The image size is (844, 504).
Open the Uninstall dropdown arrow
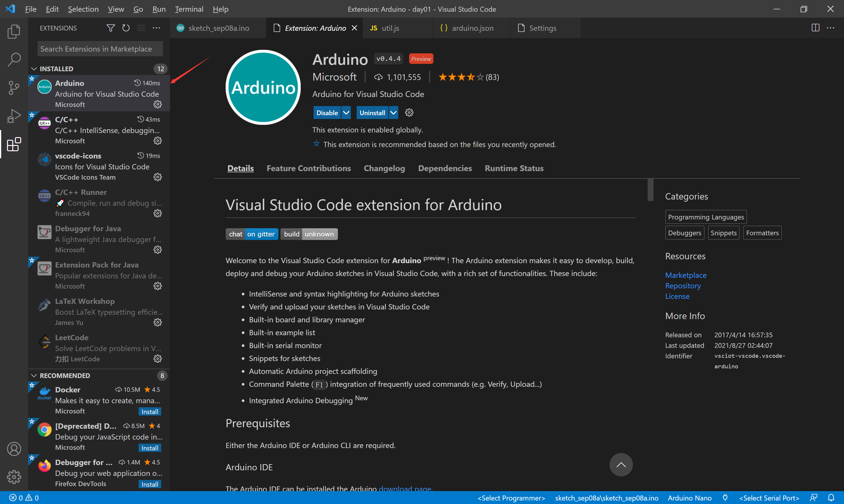coord(393,113)
